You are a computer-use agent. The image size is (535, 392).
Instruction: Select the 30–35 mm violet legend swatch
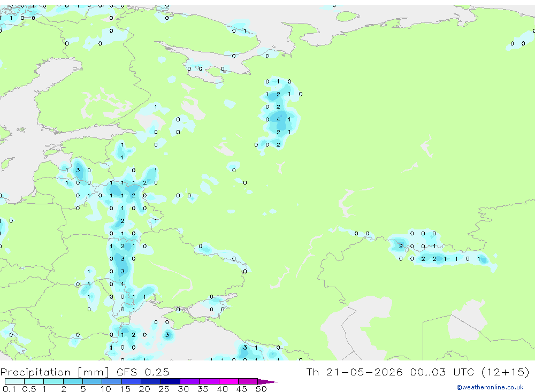[x=190, y=381]
